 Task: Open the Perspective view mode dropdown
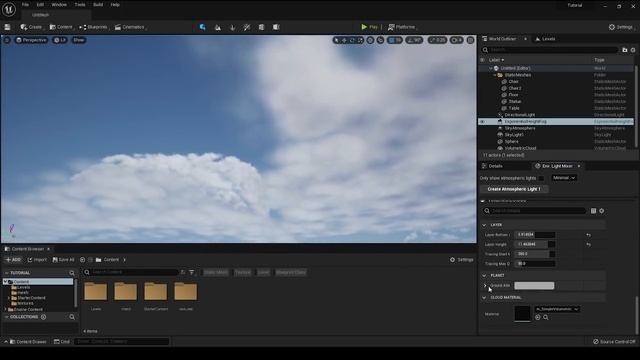click(x=31, y=40)
